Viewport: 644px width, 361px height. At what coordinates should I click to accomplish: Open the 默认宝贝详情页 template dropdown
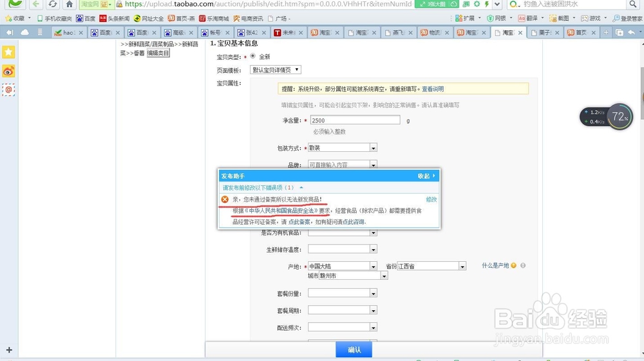tap(276, 69)
